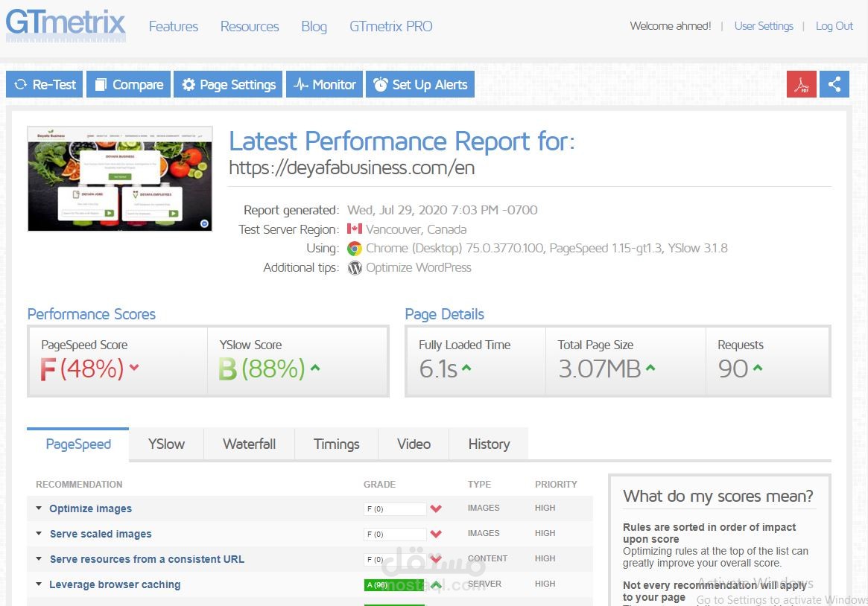Click the Monitor button
868x606 pixels.
click(324, 84)
